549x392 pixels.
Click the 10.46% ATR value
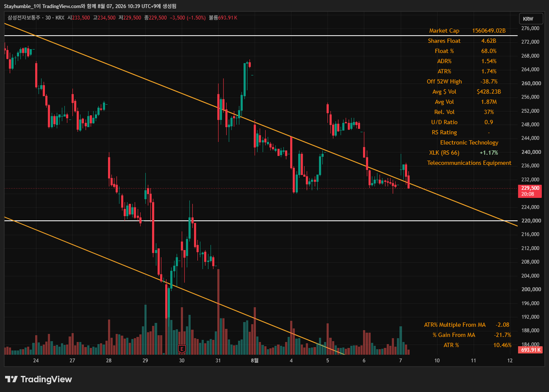point(502,345)
